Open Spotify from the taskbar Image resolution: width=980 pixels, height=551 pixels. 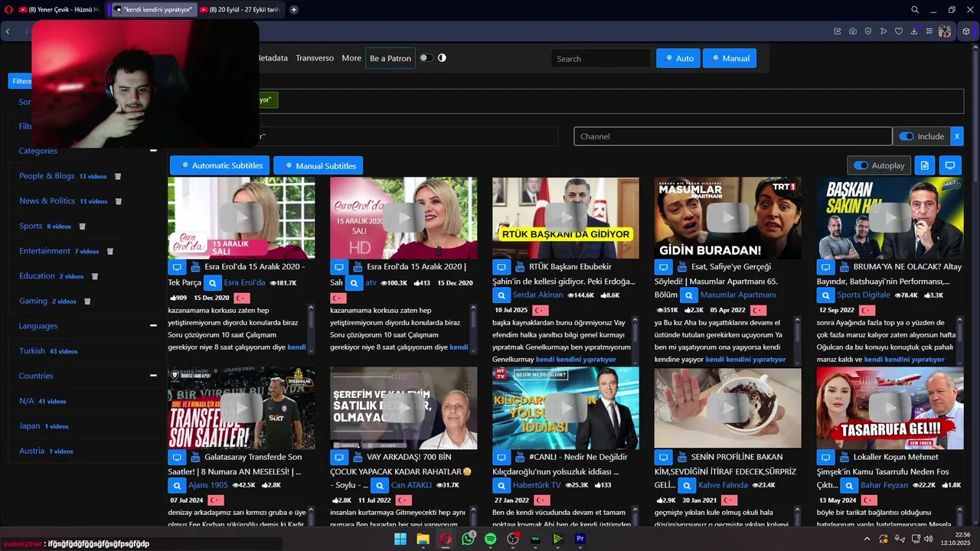[491, 539]
